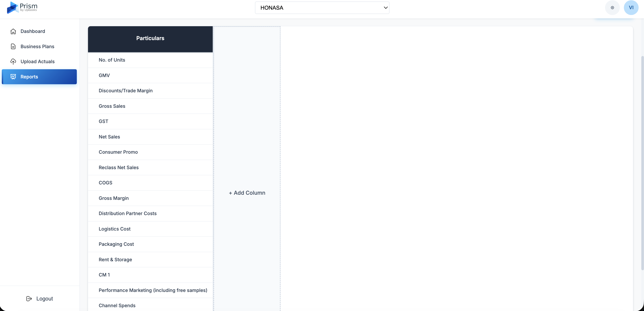Click the Particulars column header
644x311 pixels.
(x=150, y=38)
